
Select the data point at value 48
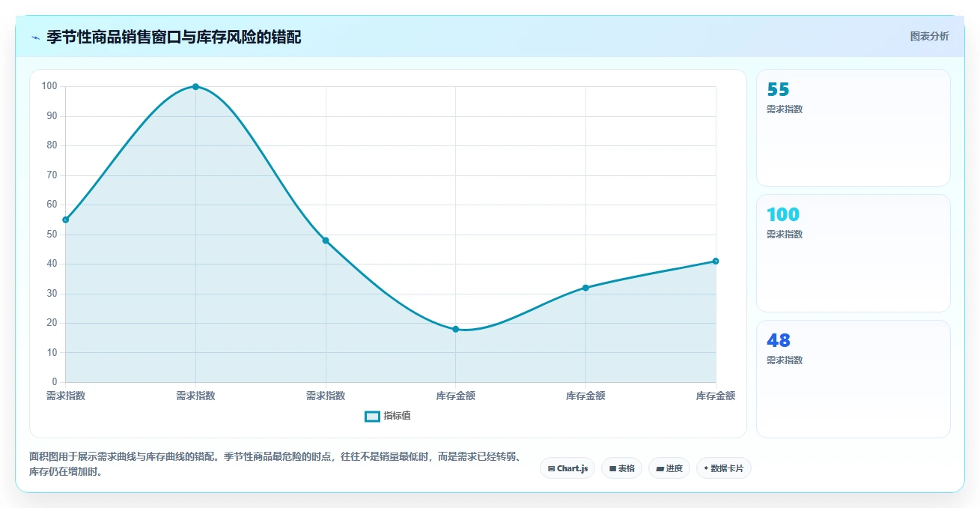[326, 241]
